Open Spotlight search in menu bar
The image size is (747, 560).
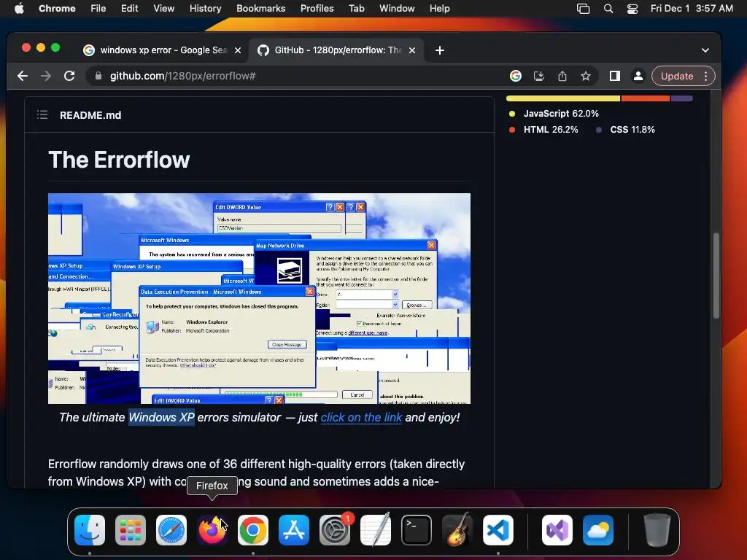(x=608, y=9)
